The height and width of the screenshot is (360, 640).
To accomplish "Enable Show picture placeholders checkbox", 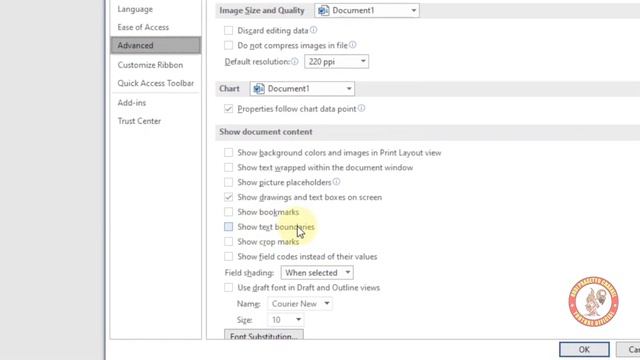I will point(229,182).
